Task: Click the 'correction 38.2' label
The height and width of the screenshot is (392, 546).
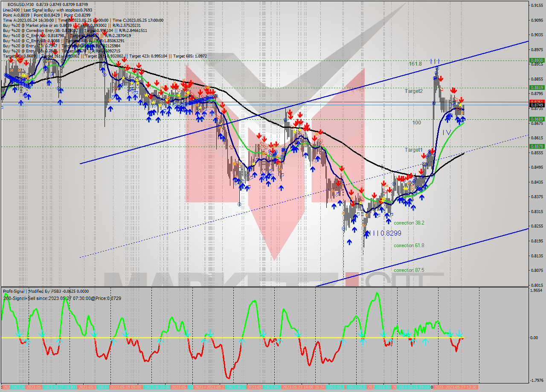Action: tap(409, 223)
